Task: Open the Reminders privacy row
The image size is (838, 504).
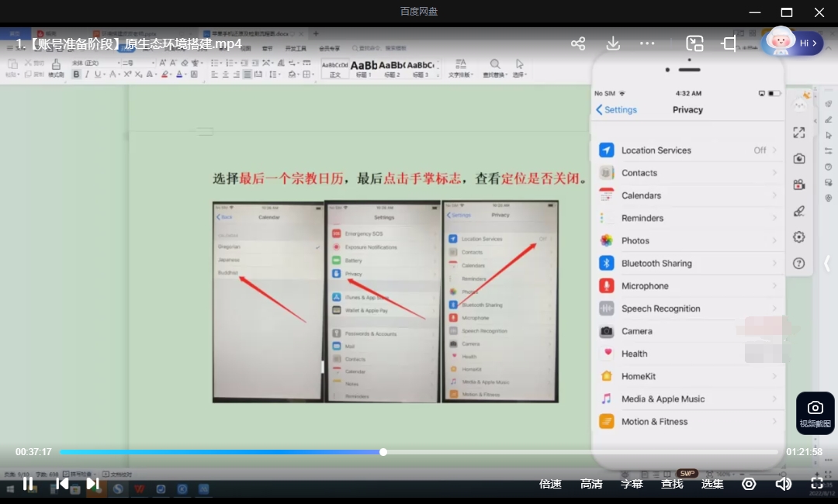Action: [x=687, y=218]
